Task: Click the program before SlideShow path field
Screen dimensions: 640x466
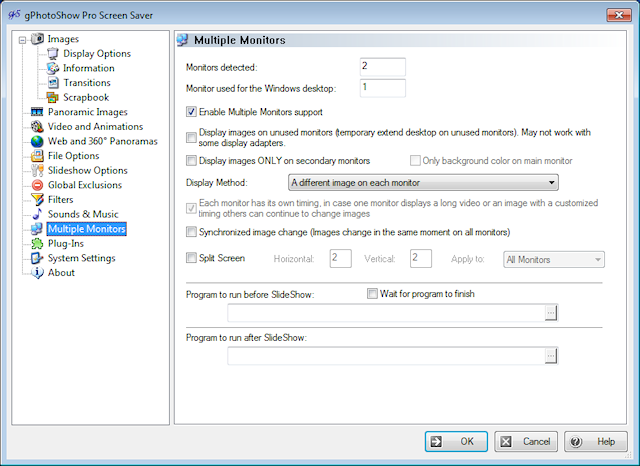Action: [x=387, y=313]
